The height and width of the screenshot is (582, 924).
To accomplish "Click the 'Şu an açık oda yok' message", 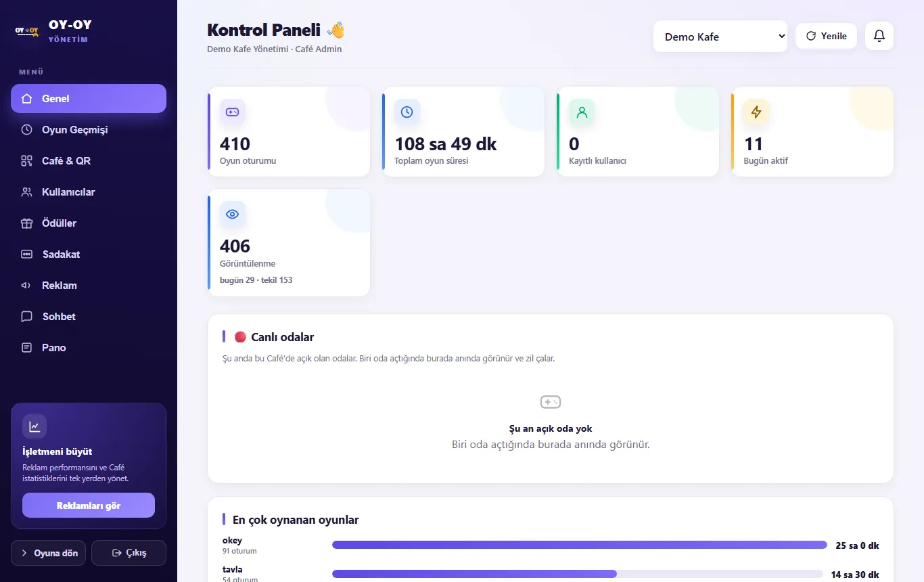I will 551,428.
